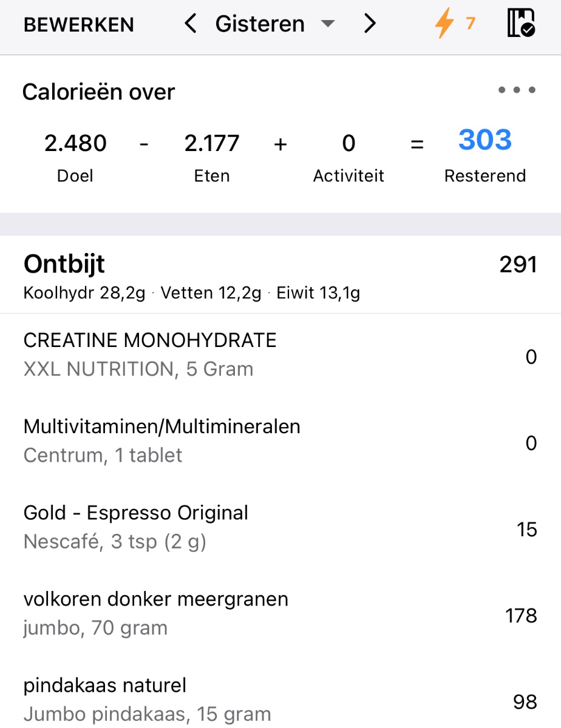Open the diary complete checkmark icon
The height and width of the screenshot is (728, 561).
521,24
